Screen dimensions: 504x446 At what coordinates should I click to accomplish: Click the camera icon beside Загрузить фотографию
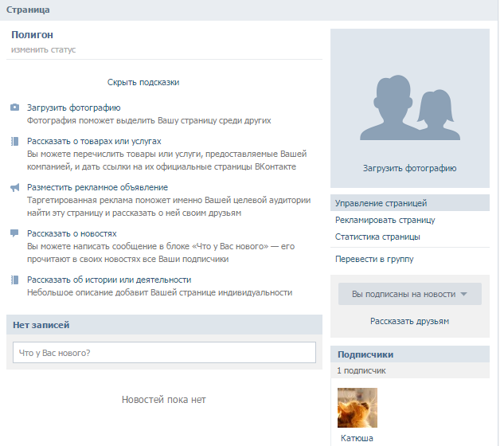pyautogui.click(x=14, y=108)
